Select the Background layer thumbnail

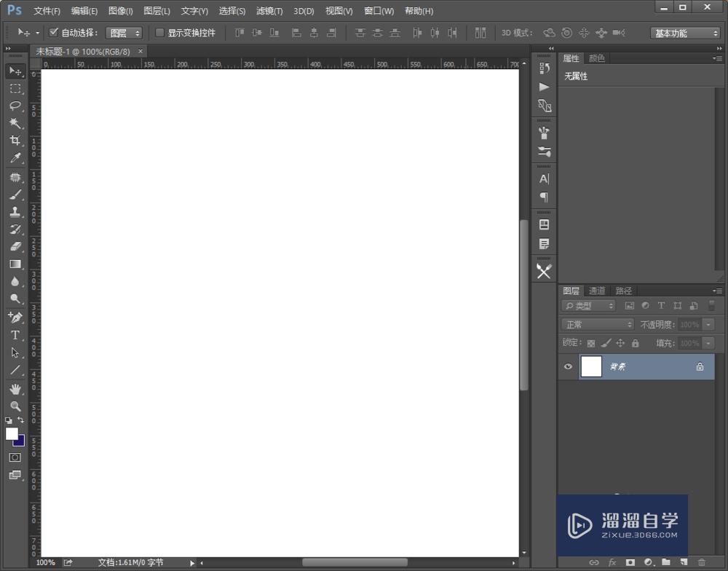(591, 366)
